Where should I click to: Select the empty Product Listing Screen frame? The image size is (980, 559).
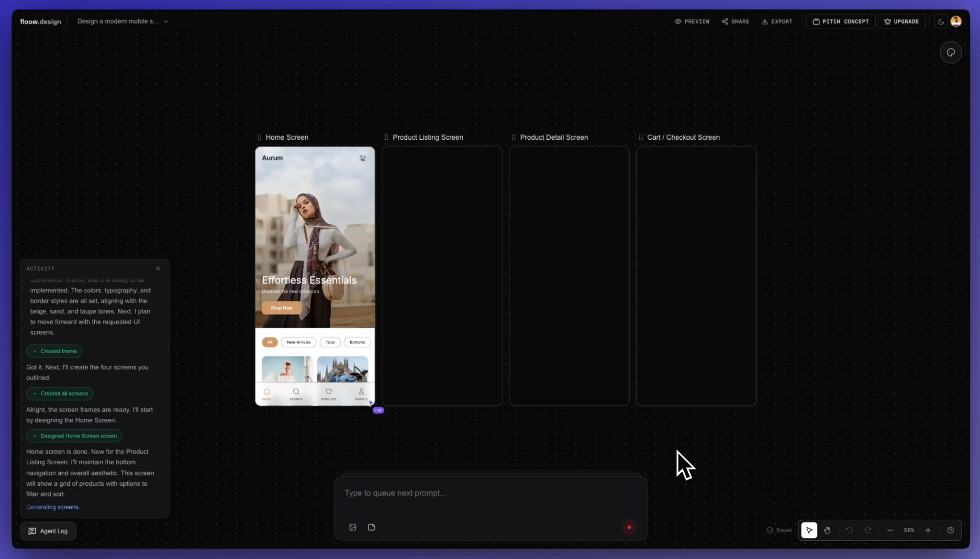pyautogui.click(x=442, y=276)
